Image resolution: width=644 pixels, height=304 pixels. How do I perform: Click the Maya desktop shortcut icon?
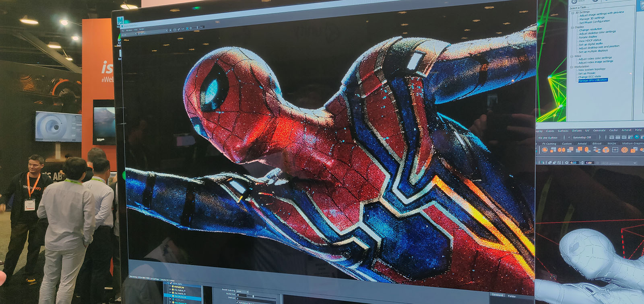click(120, 20)
